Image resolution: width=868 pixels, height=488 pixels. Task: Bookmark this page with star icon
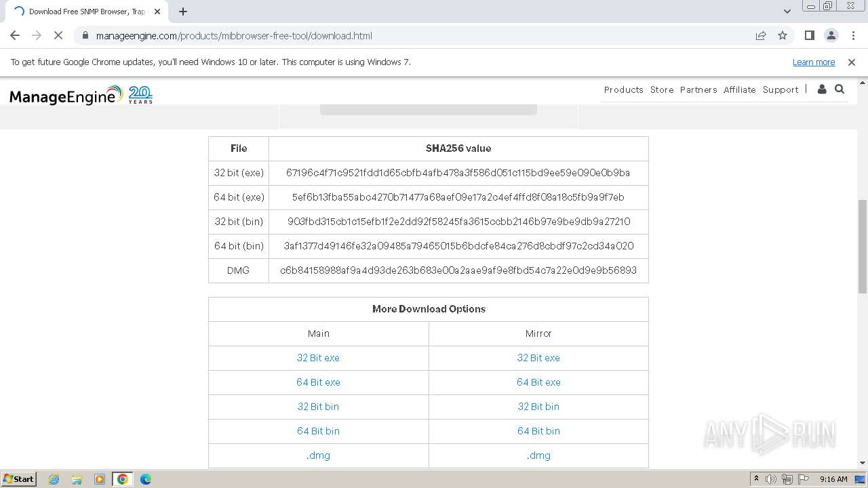[x=783, y=35]
